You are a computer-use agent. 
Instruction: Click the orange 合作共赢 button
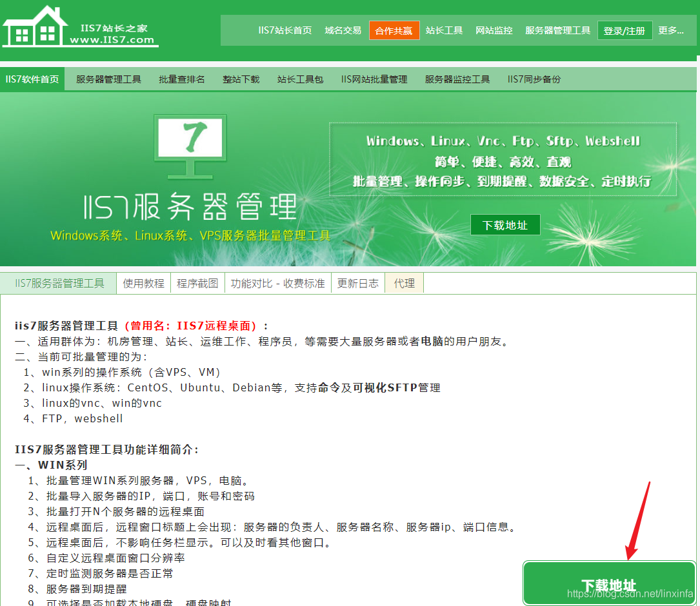coord(394,30)
